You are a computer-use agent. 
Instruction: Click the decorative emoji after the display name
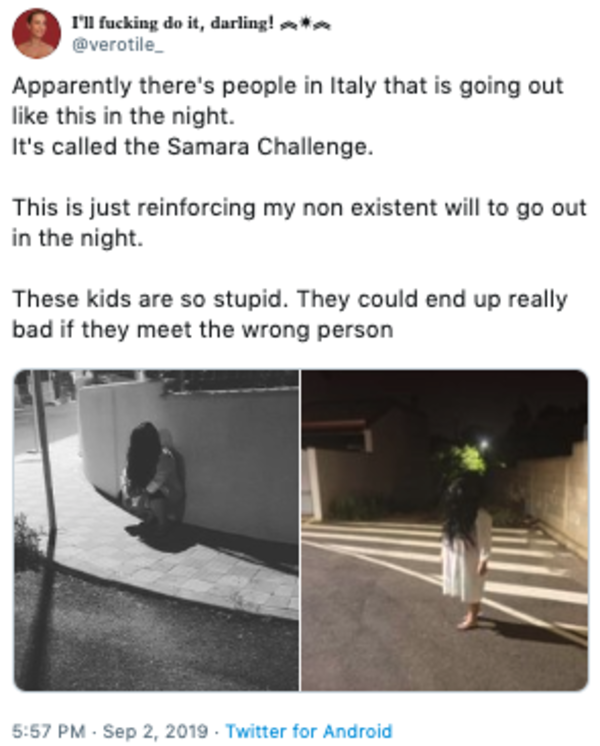pos(305,24)
